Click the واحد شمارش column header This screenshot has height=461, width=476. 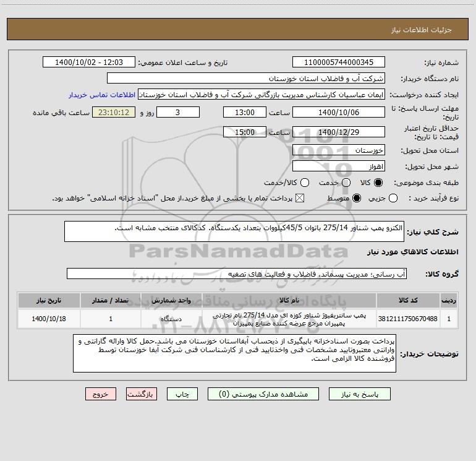pyautogui.click(x=171, y=301)
